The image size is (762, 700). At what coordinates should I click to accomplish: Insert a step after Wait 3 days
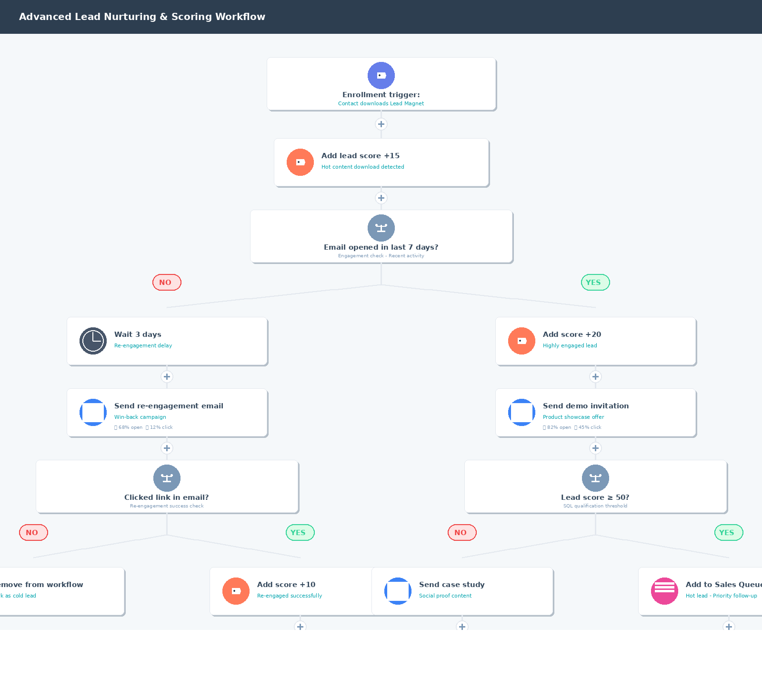[x=167, y=377]
